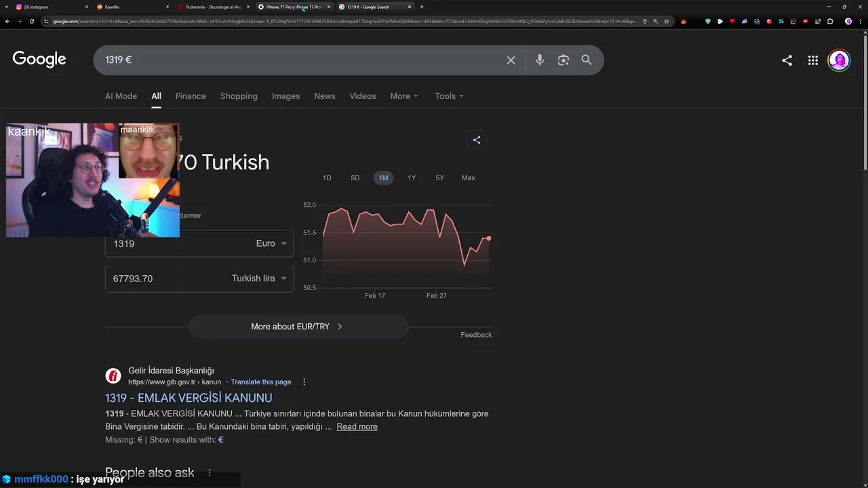This screenshot has height=488, width=868.
Task: Close the 1319 € Google Search tab
Action: tap(410, 7)
